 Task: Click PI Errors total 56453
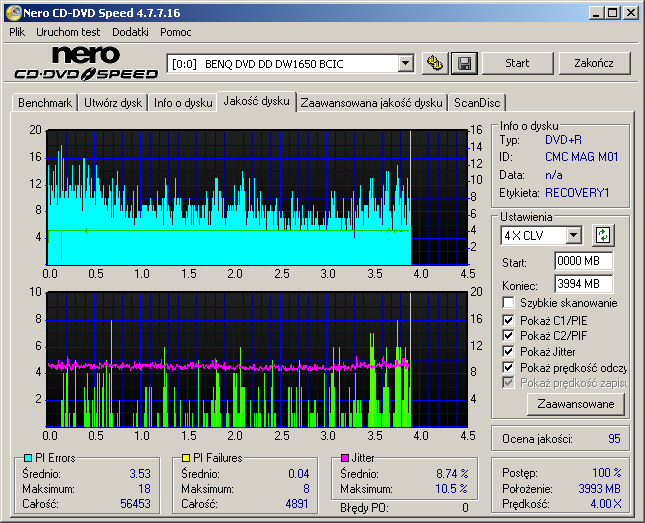point(135,504)
